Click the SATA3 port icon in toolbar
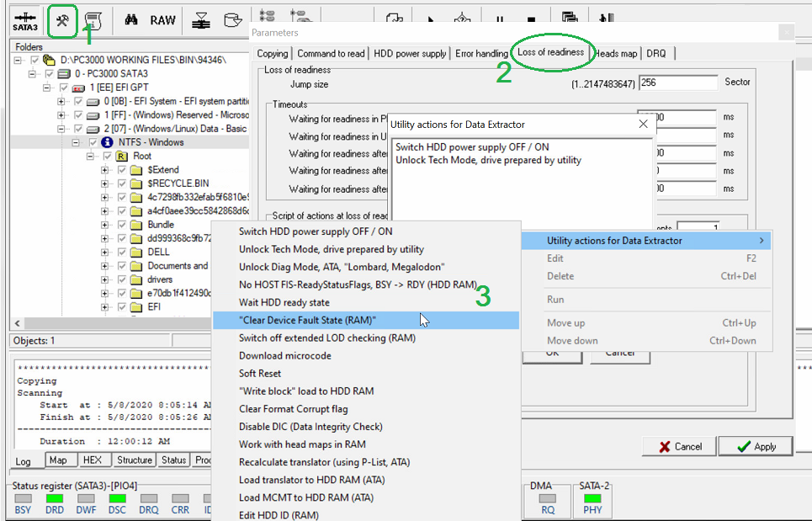Image resolution: width=812 pixels, height=521 pixels. click(25, 20)
